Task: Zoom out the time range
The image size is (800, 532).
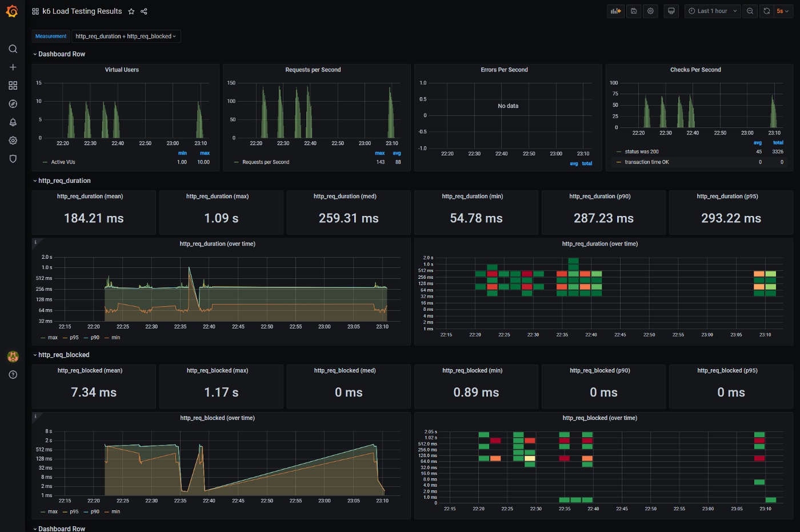Action: (750, 11)
